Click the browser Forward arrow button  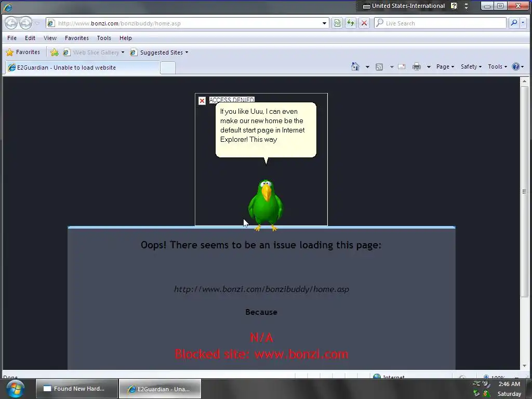click(25, 23)
